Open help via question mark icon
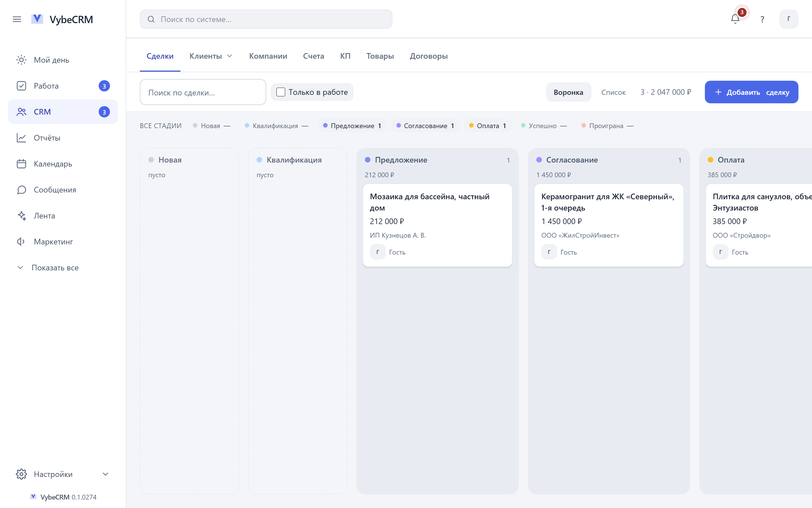The height and width of the screenshot is (508, 812). [762, 19]
